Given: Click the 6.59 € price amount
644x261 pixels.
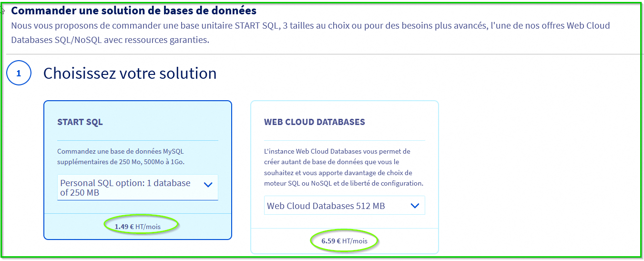Looking at the screenshot, I should coord(331,241).
